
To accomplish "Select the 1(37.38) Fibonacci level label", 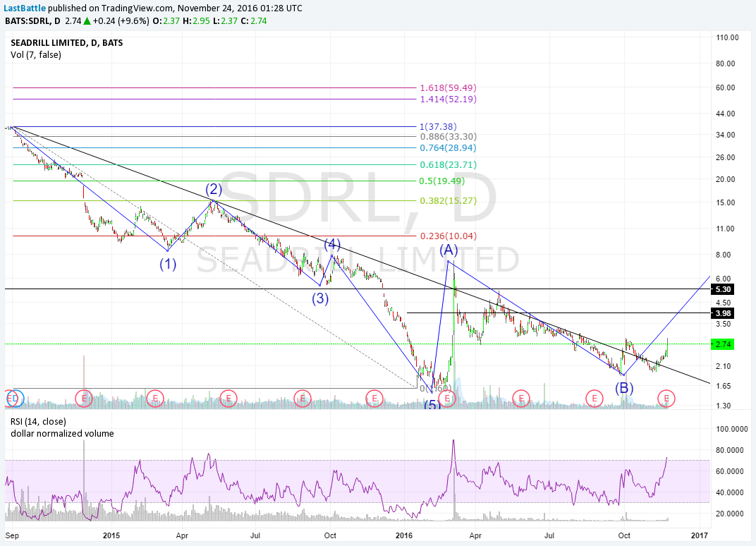I will point(438,127).
